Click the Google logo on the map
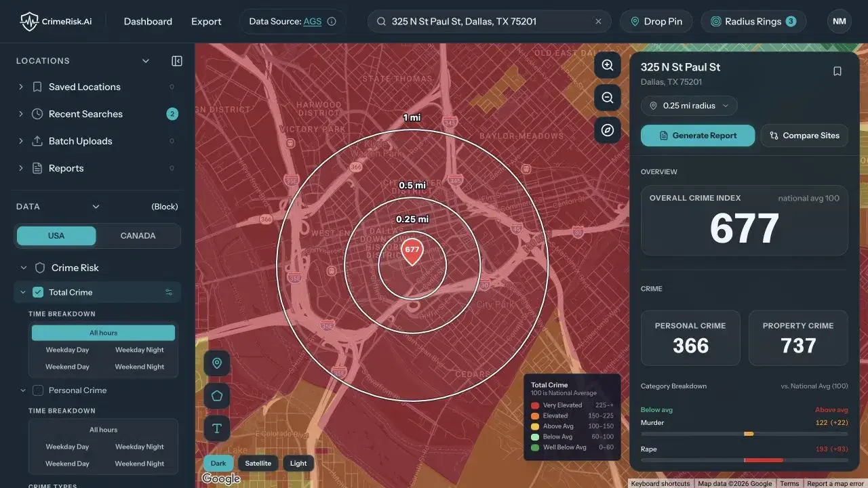868x488 pixels. pos(221,479)
